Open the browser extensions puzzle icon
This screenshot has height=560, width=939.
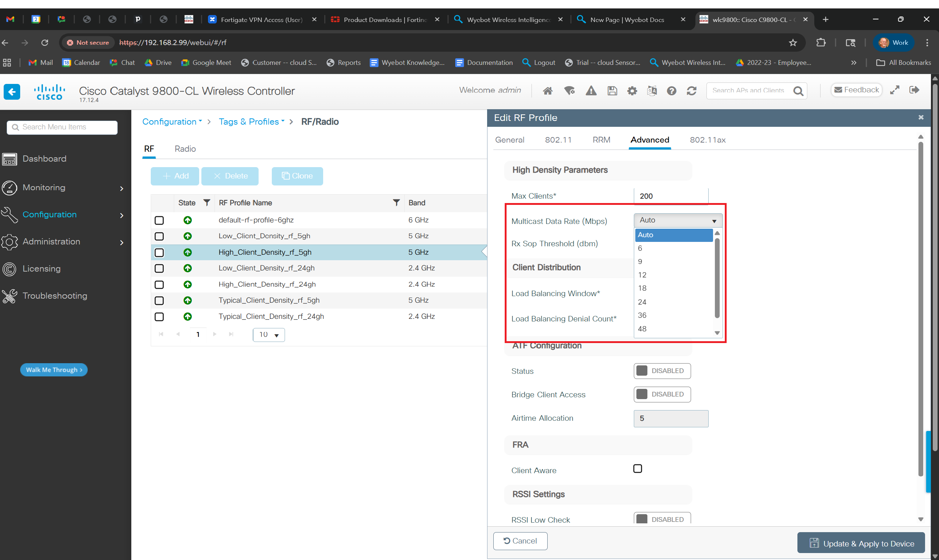(x=821, y=43)
